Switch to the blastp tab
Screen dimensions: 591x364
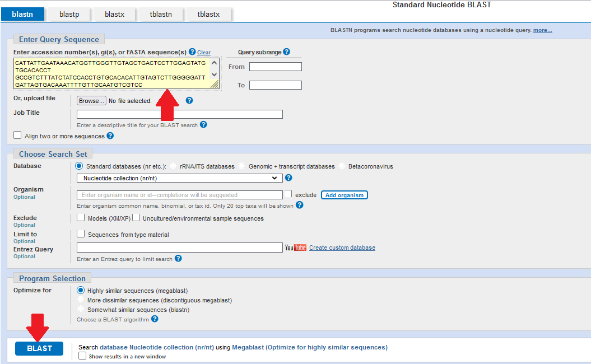pyautogui.click(x=69, y=15)
